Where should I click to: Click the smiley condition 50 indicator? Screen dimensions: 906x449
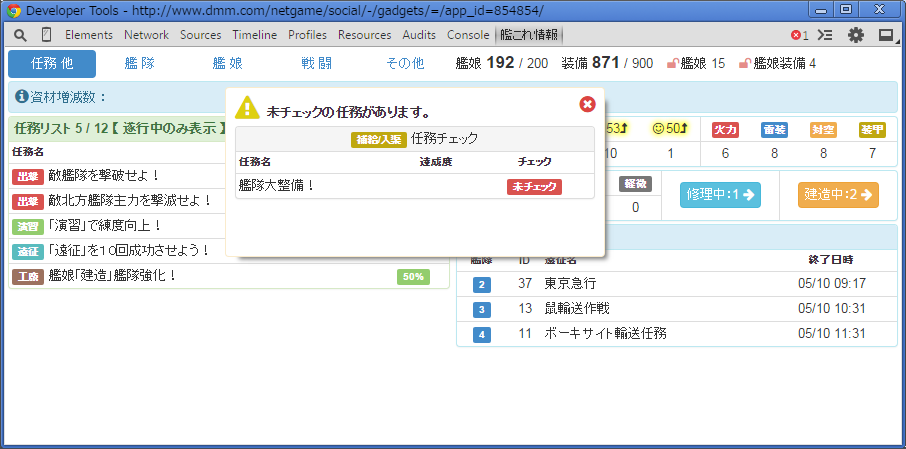click(670, 128)
